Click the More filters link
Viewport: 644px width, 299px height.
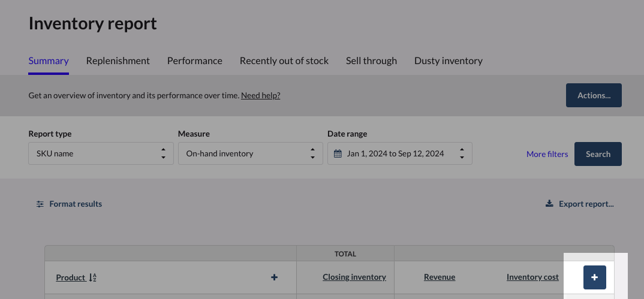[x=547, y=154]
